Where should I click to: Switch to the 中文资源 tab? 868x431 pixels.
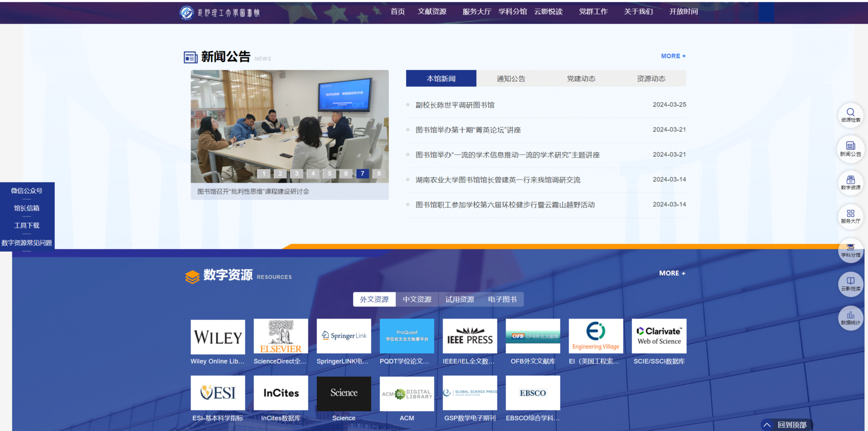click(x=417, y=299)
